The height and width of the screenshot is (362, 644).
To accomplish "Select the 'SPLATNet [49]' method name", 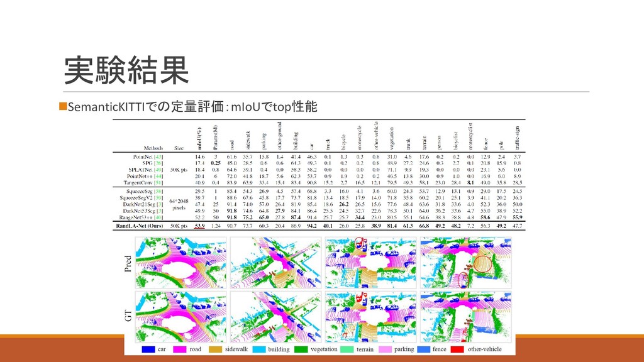I will [x=146, y=170].
